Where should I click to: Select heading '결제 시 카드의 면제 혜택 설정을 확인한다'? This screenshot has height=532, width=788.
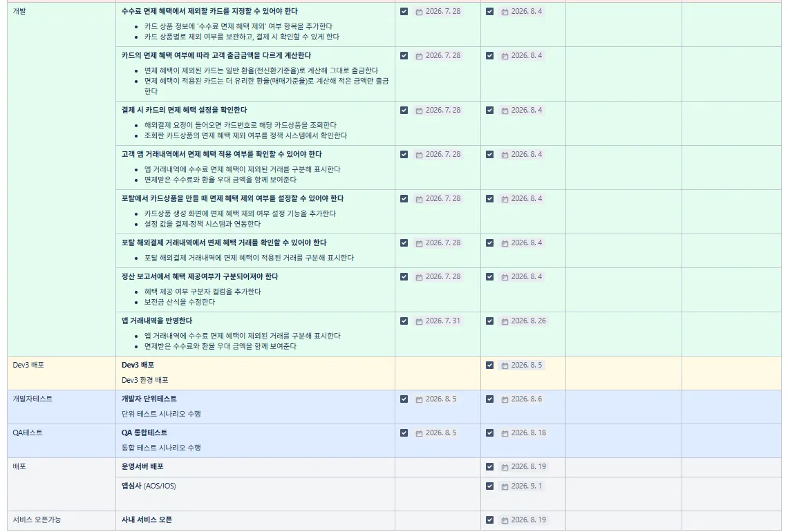pos(184,110)
